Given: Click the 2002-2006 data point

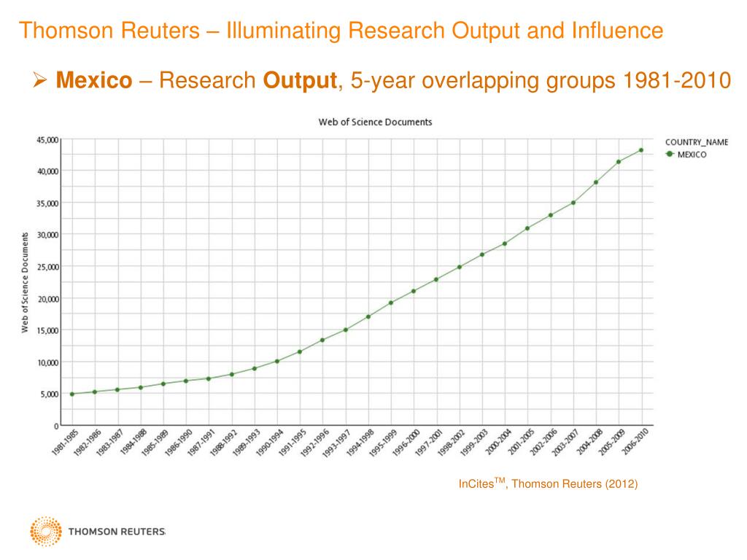Looking at the screenshot, I should (551, 215).
